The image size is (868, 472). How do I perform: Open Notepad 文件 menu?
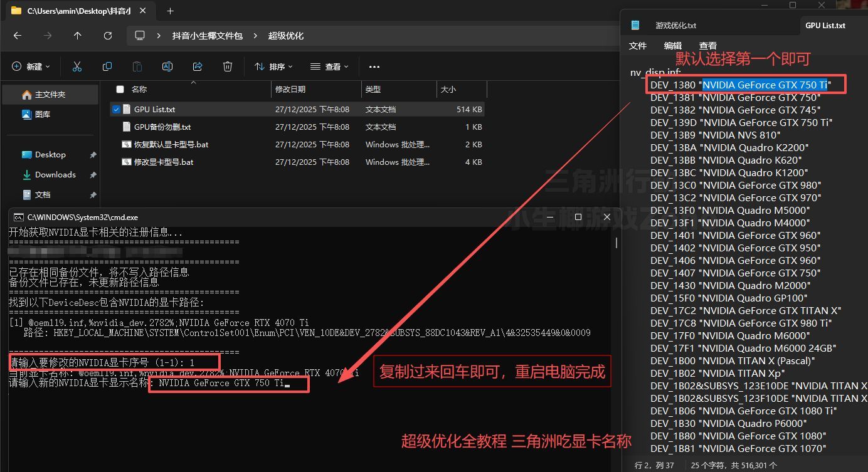[638, 46]
